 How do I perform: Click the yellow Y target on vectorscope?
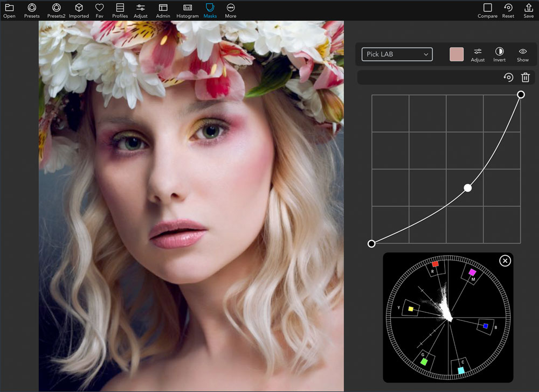(x=410, y=309)
